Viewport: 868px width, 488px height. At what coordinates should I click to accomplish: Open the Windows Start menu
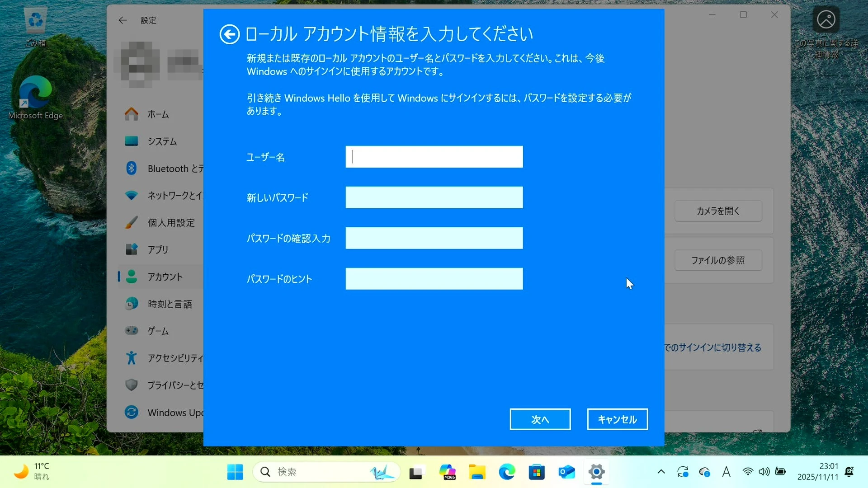coord(235,472)
